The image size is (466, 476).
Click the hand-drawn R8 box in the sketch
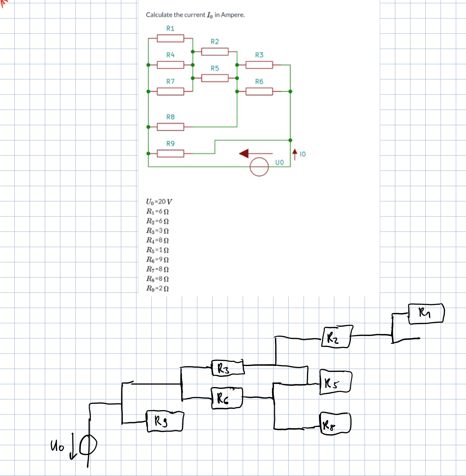335,423
